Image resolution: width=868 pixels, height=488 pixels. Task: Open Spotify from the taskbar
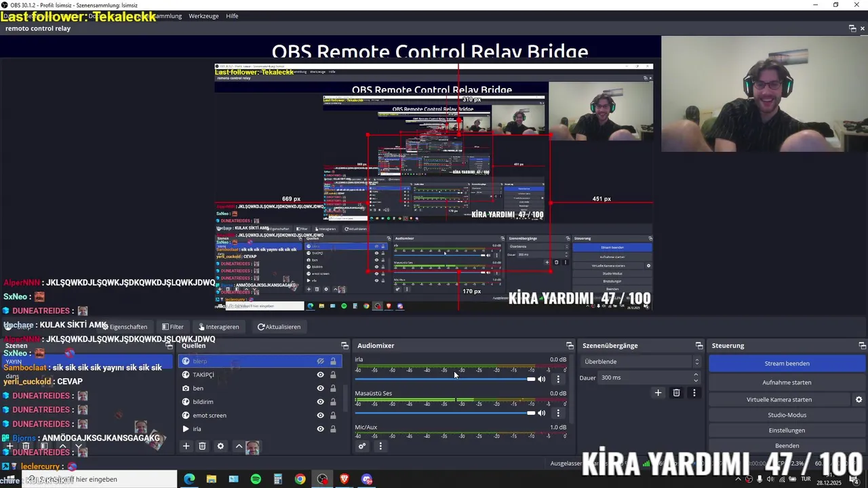[x=256, y=479]
